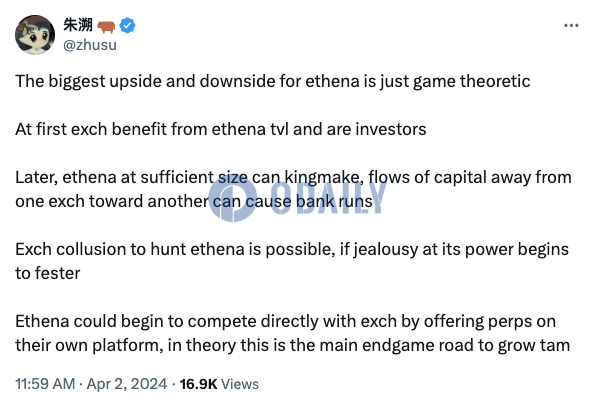Click the blue verified checkmark badge
The width and height of the screenshot is (595, 397).
click(127, 25)
